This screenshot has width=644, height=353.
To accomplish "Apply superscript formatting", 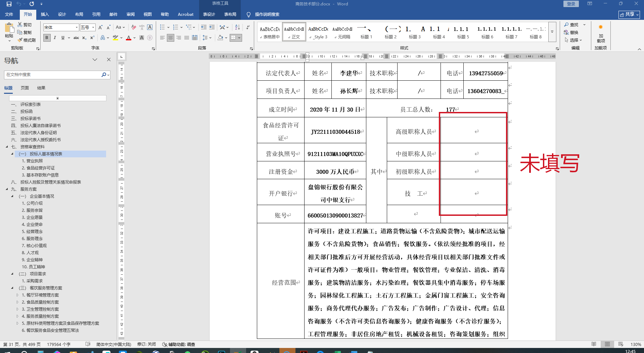I will coord(92,38).
